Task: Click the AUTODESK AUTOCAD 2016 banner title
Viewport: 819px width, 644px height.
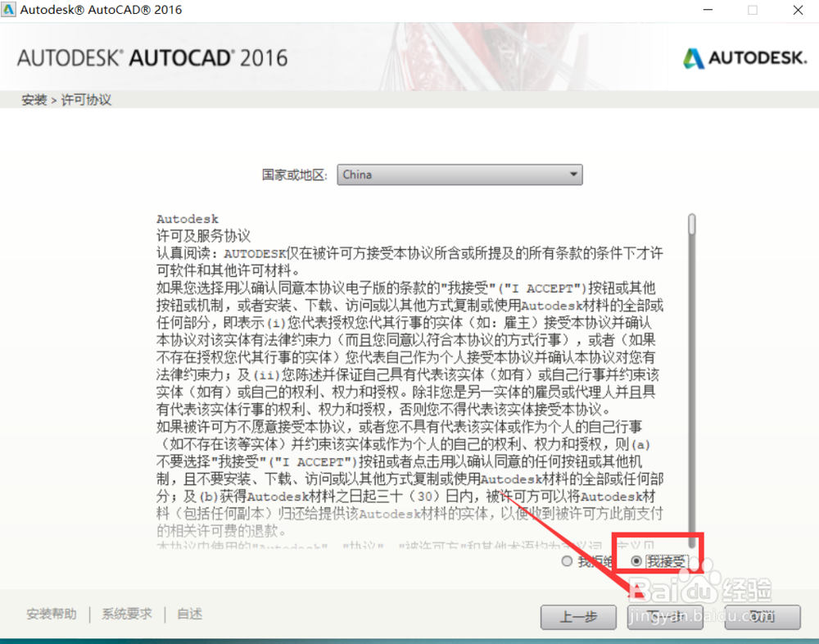Action: [x=152, y=57]
